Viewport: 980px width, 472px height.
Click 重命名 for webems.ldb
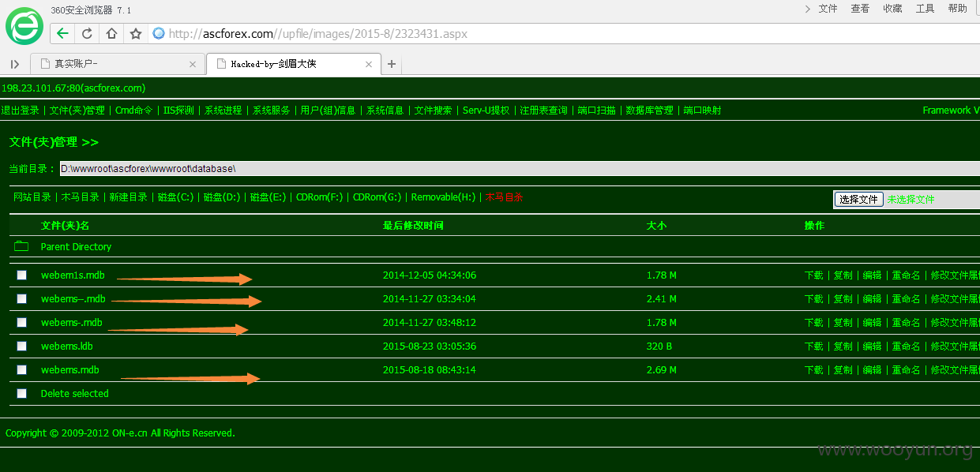(x=907, y=347)
